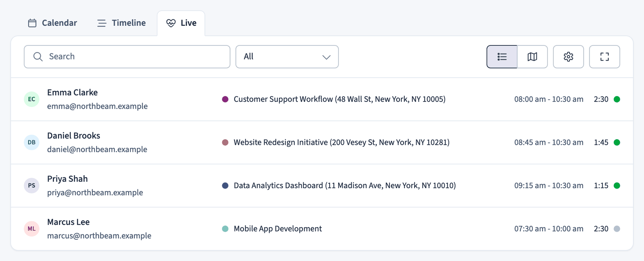Select the Live tab
Image resolution: width=644 pixels, height=261 pixels.
[x=181, y=23]
